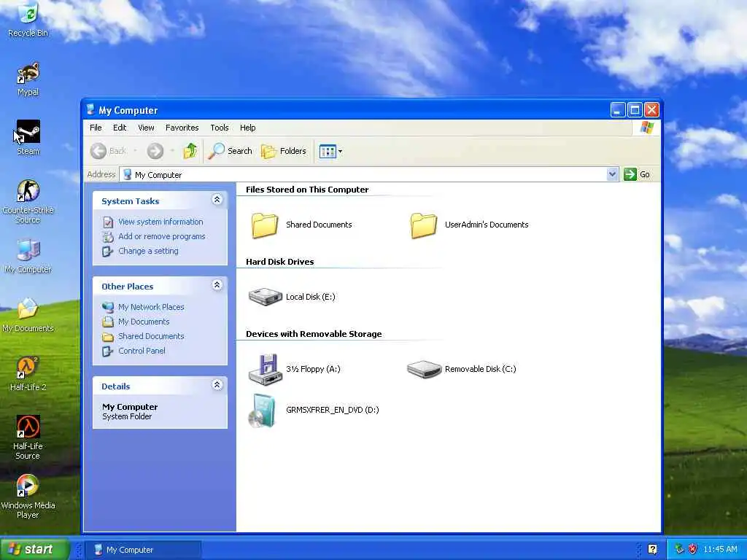Screen dimensions: 747x560
Task: Open My Documents link in Other Places
Action: pyautogui.click(x=144, y=322)
